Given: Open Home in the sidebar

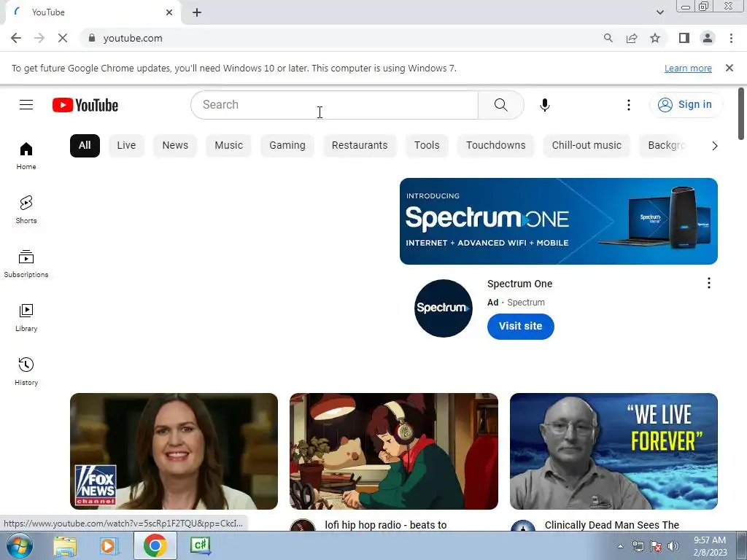Looking at the screenshot, I should click(26, 156).
